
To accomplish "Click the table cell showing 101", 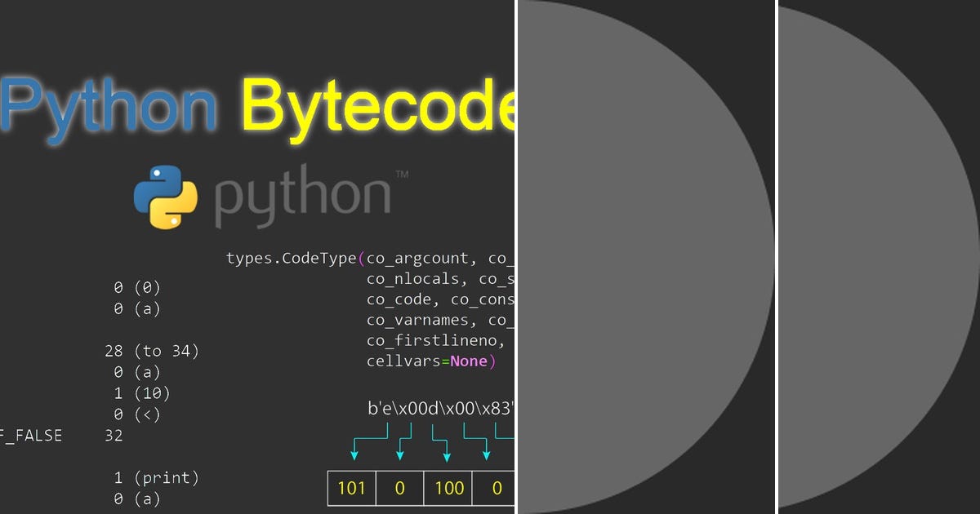I will (351, 488).
